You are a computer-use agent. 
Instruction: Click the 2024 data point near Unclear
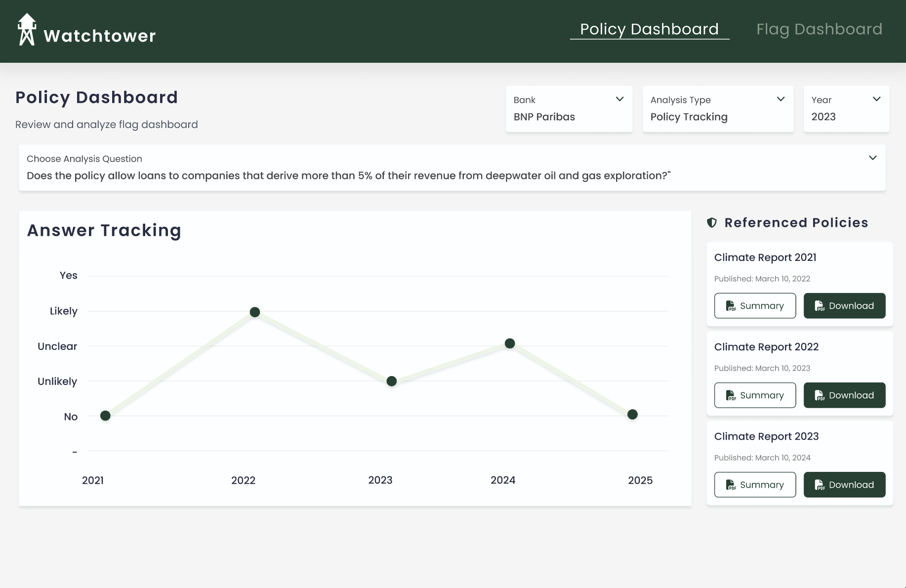510,343
